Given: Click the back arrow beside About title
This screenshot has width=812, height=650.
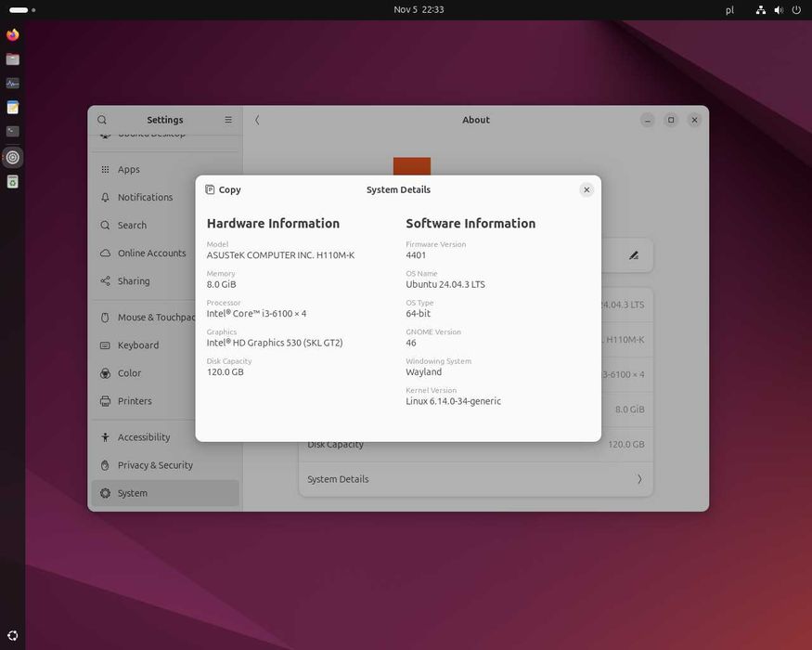Looking at the screenshot, I should (x=257, y=120).
